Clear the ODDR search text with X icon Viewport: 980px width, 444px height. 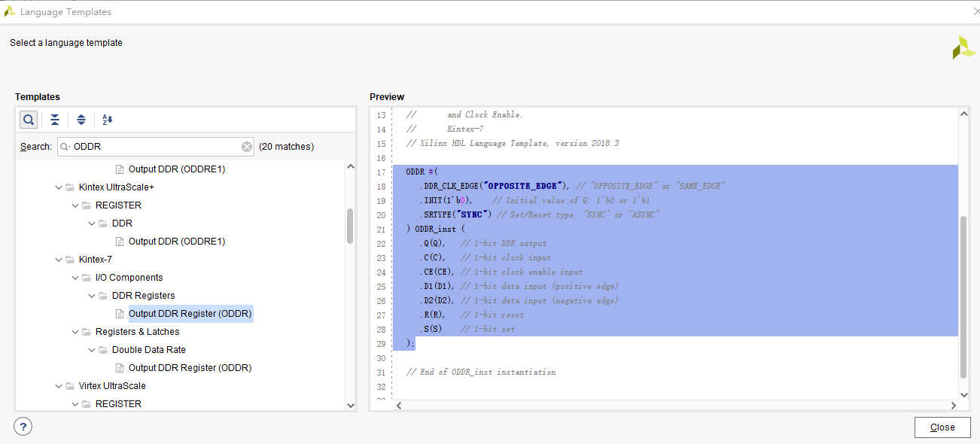click(x=247, y=147)
